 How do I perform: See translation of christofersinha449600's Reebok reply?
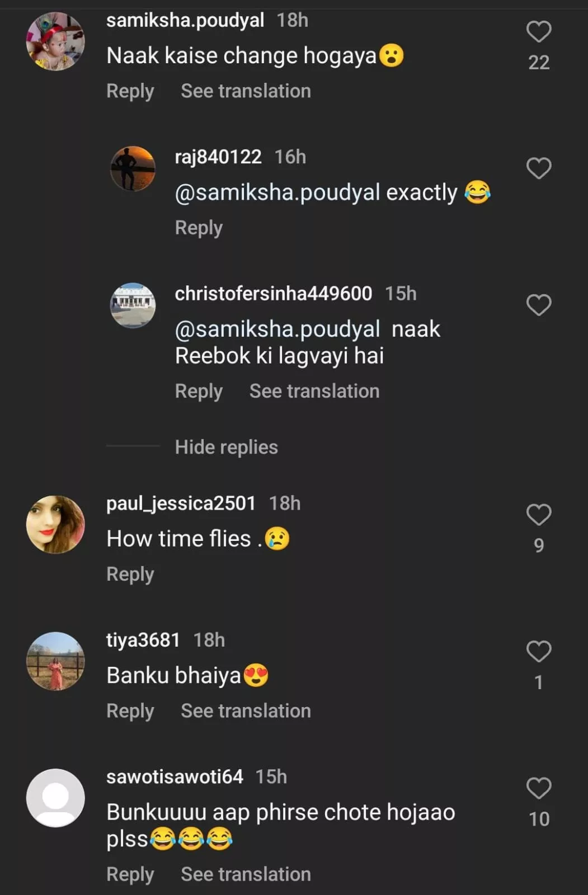tap(314, 391)
